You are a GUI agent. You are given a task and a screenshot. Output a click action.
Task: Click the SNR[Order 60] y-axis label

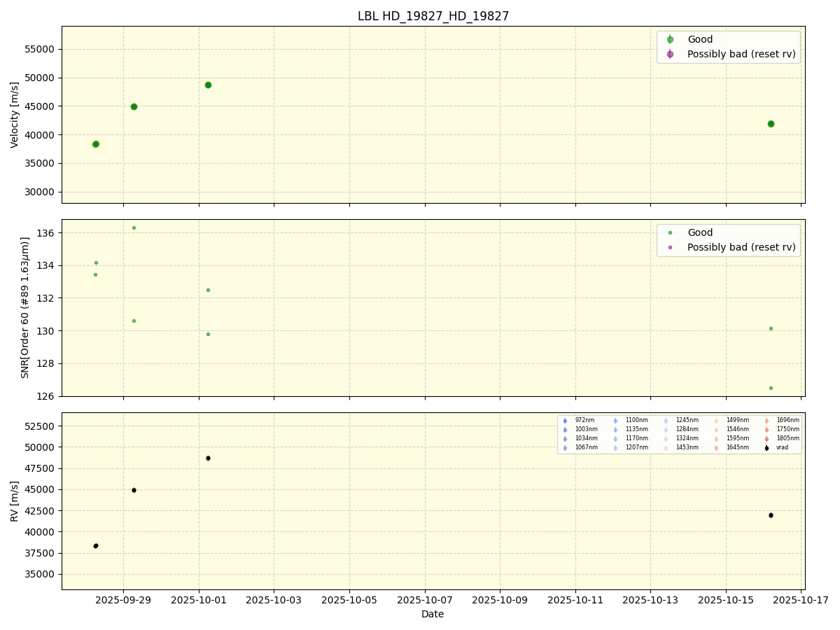[x=24, y=307]
